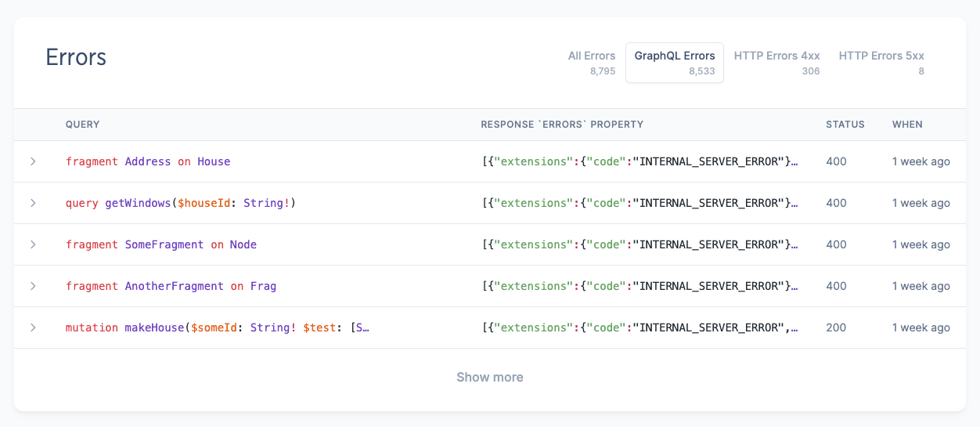Switch to the All Errors tab
The height and width of the screenshot is (427, 980).
[592, 63]
